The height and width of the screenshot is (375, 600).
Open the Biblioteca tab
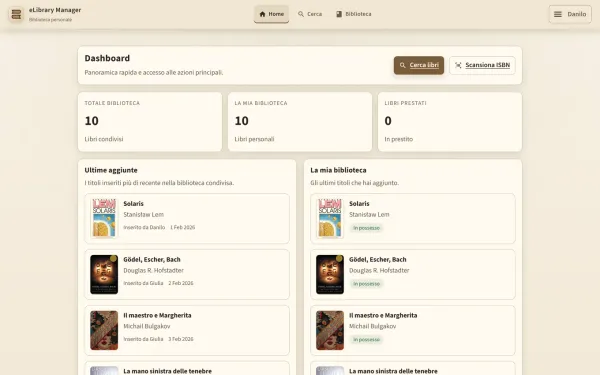354,14
